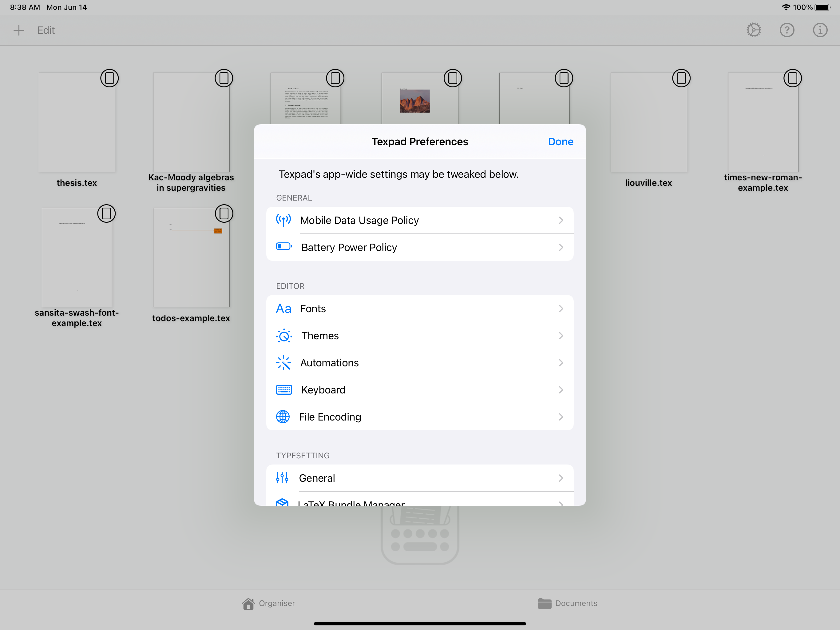This screenshot has height=630, width=840.
Task: Open Fonts preferences
Action: pyautogui.click(x=420, y=309)
